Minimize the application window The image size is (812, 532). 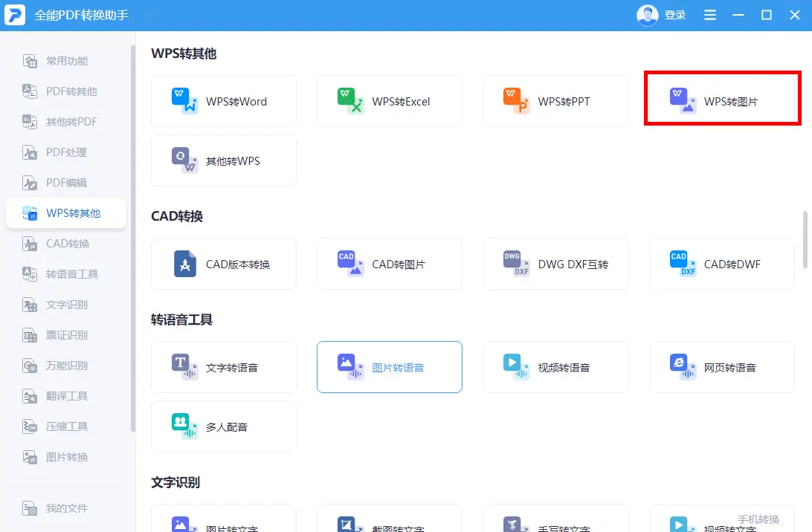click(x=738, y=15)
